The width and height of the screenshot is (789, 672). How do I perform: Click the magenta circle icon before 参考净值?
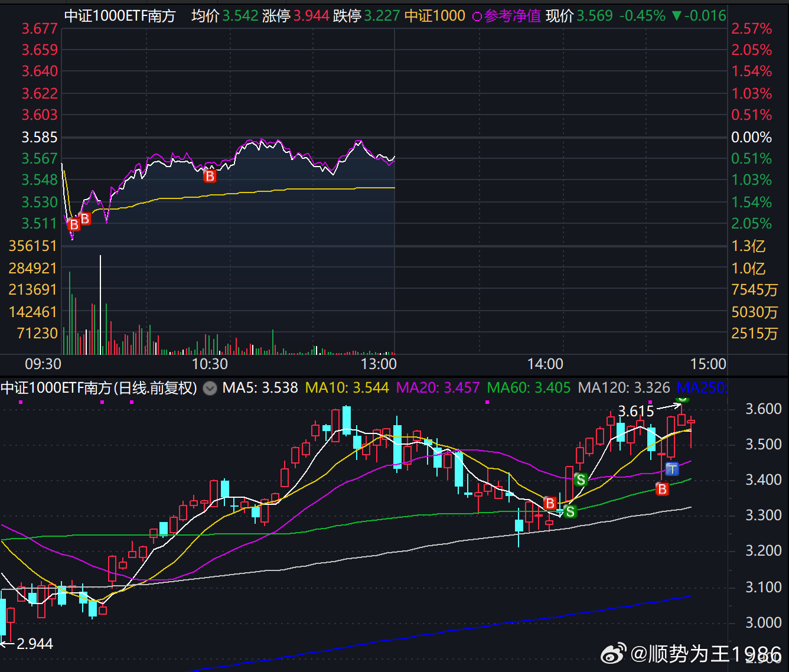point(477,17)
